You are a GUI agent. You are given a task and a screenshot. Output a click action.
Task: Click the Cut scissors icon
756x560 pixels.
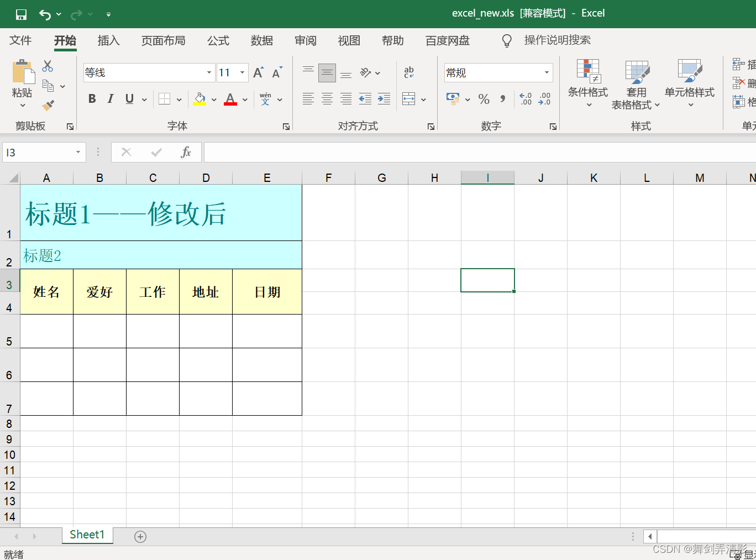pyautogui.click(x=48, y=66)
